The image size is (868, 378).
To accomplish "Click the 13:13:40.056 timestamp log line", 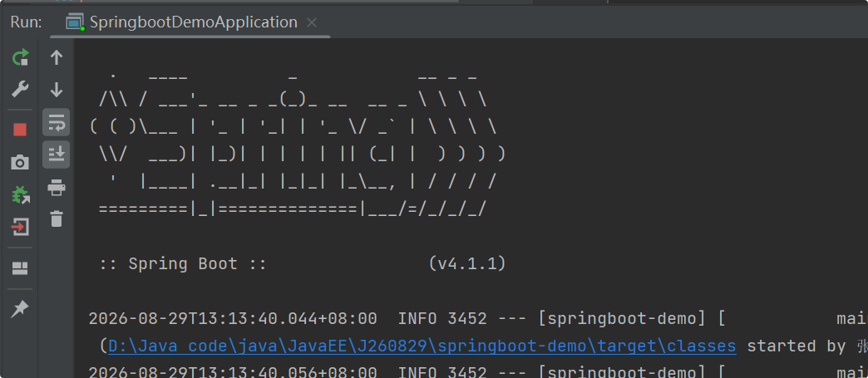I will click(478, 372).
